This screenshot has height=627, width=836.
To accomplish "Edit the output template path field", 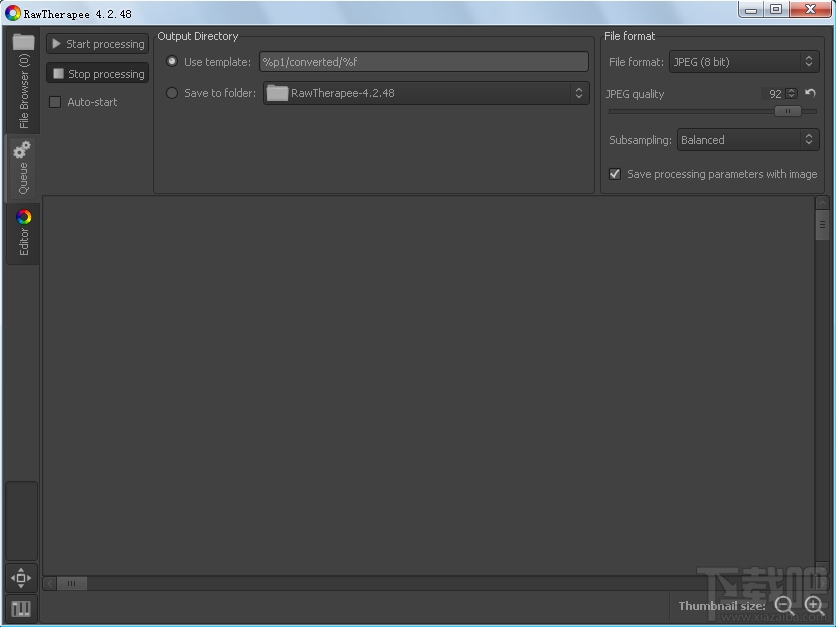I will [x=424, y=62].
